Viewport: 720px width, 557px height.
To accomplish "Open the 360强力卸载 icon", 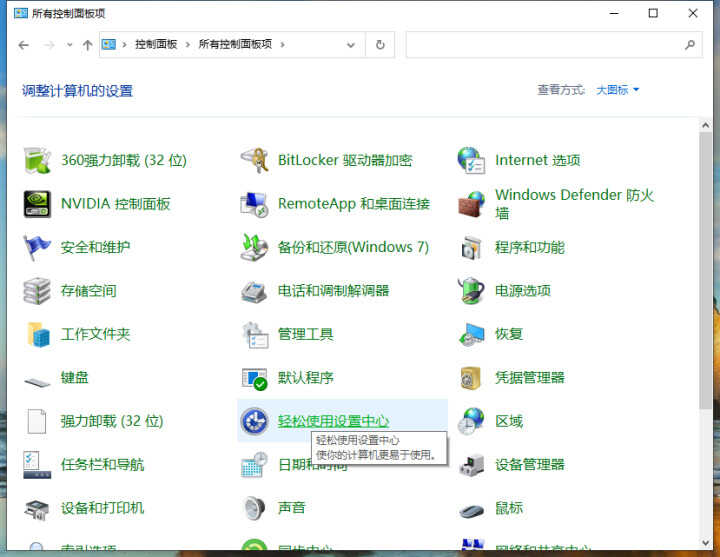I will tap(37, 160).
